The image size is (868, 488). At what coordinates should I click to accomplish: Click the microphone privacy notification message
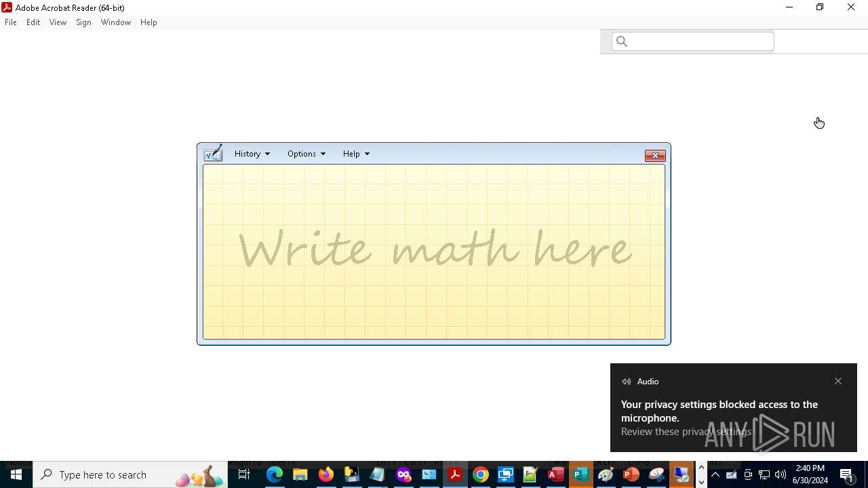coord(719,411)
